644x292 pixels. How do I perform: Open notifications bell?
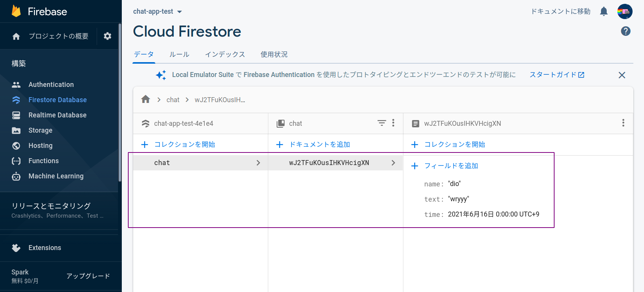(x=604, y=11)
